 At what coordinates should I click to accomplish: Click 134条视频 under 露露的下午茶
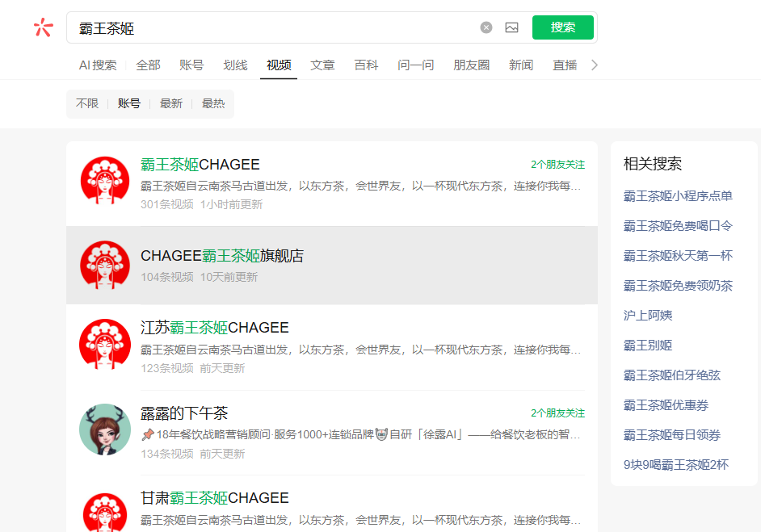tap(167, 454)
